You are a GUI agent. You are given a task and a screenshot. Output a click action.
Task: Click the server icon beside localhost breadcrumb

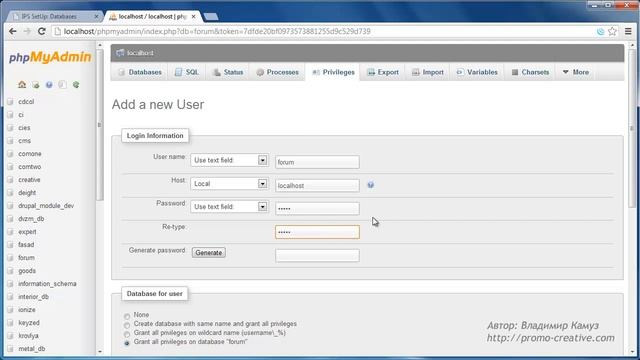click(120, 53)
